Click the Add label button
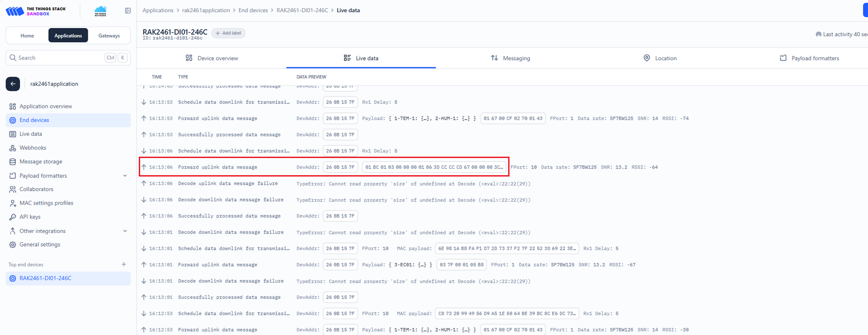This screenshot has height=335, width=868. point(228,33)
